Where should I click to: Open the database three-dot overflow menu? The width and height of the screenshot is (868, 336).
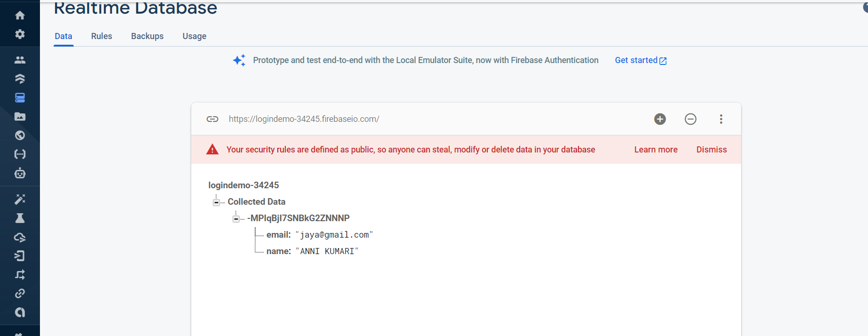tap(721, 119)
